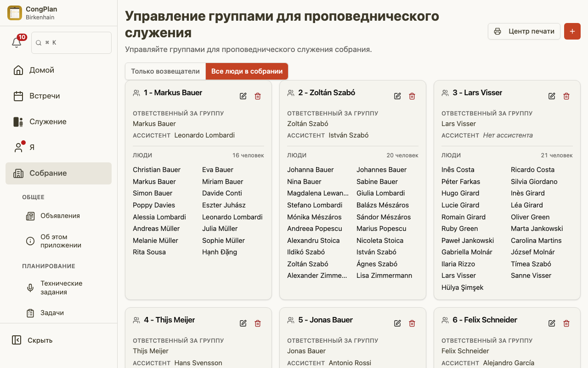Edit group 2 - Zoltán Szabó
Image resolution: width=588 pixels, height=368 pixels.
[x=397, y=96]
